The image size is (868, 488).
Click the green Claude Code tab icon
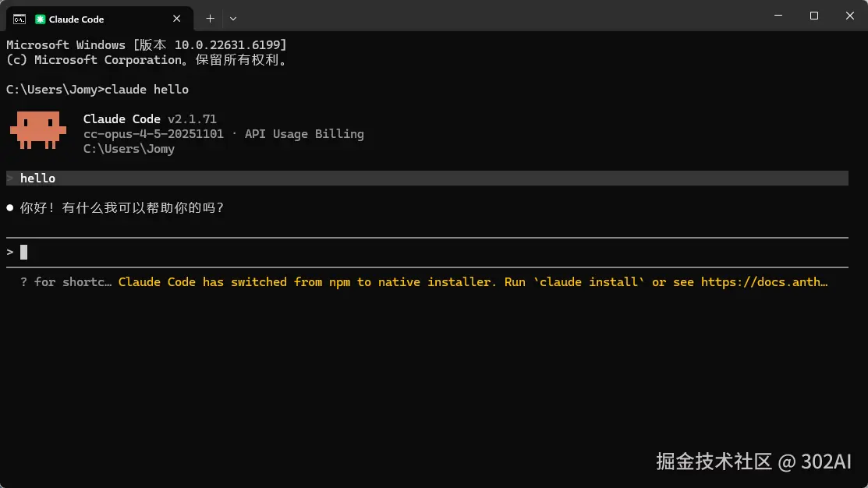[40, 19]
